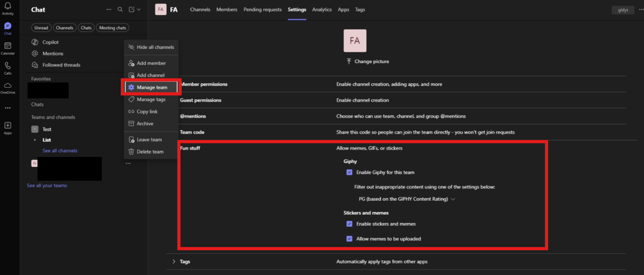Image resolution: width=644 pixels, height=275 pixels.
Task: Open the Pending requests tab
Action: (263, 9)
